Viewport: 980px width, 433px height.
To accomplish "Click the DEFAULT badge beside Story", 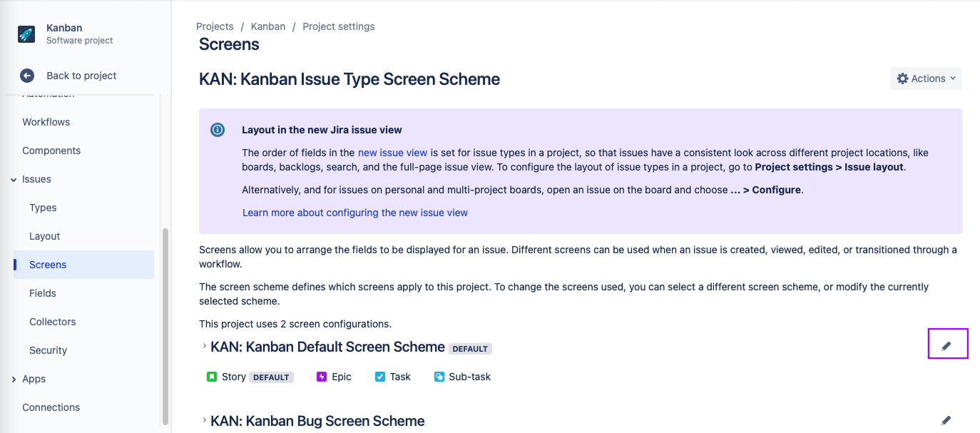I will coord(271,377).
